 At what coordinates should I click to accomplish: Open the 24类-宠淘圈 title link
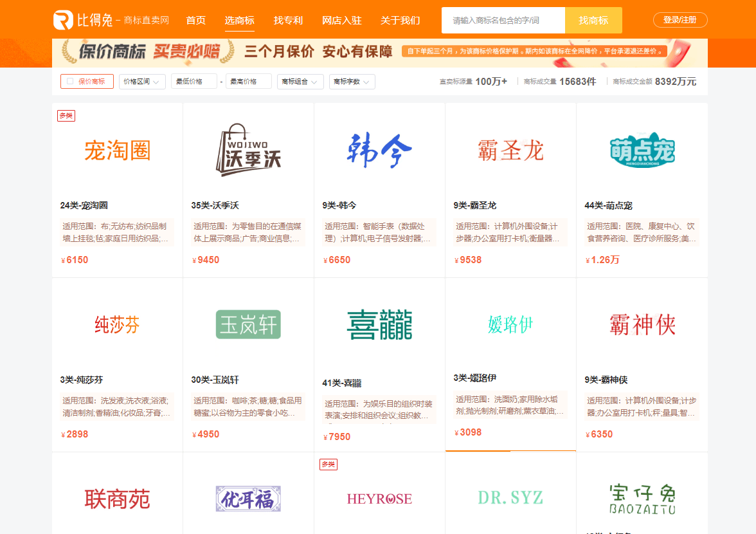point(84,205)
